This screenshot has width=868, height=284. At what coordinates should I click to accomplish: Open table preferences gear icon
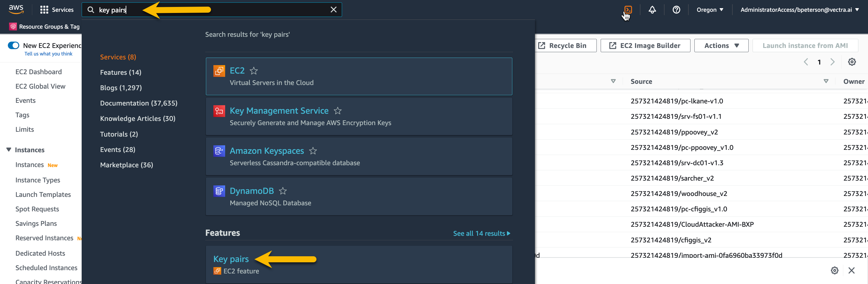851,62
